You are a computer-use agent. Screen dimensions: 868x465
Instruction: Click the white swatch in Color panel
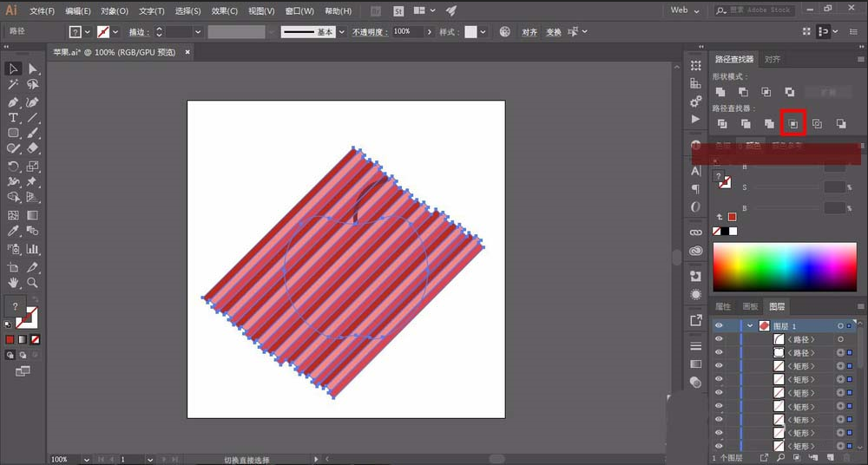pos(733,232)
